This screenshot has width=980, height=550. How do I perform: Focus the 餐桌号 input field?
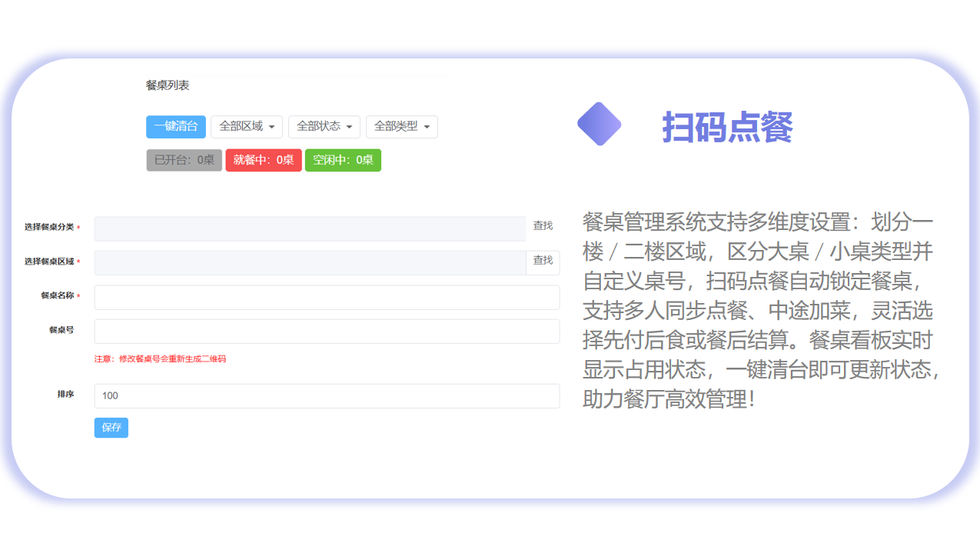click(x=327, y=332)
